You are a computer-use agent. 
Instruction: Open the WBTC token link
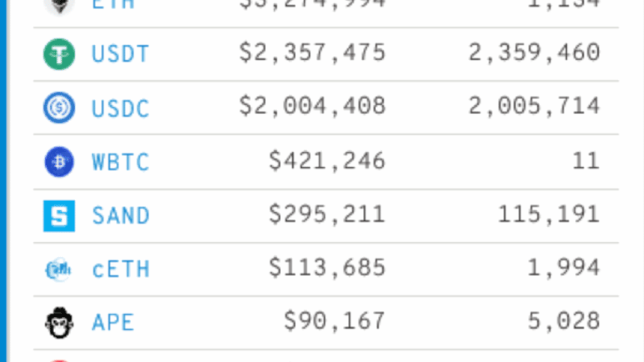click(120, 162)
